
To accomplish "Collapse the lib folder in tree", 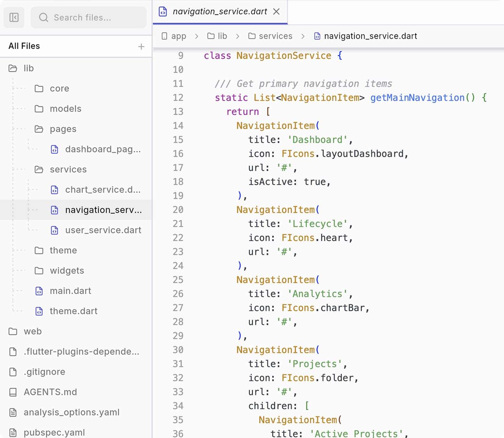I will click(76, 68).
